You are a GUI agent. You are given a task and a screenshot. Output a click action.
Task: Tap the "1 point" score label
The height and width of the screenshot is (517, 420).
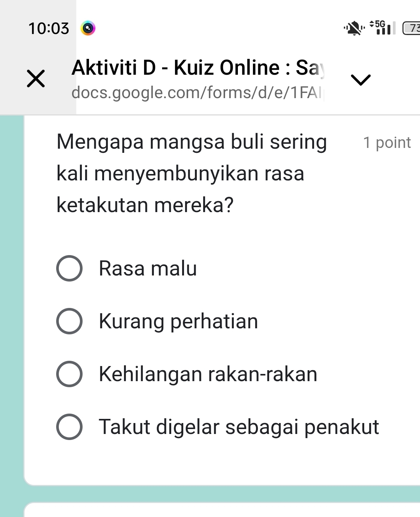(x=387, y=143)
